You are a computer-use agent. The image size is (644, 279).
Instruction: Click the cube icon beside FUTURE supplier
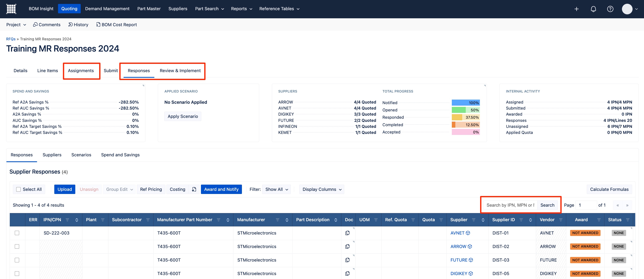(x=471, y=260)
